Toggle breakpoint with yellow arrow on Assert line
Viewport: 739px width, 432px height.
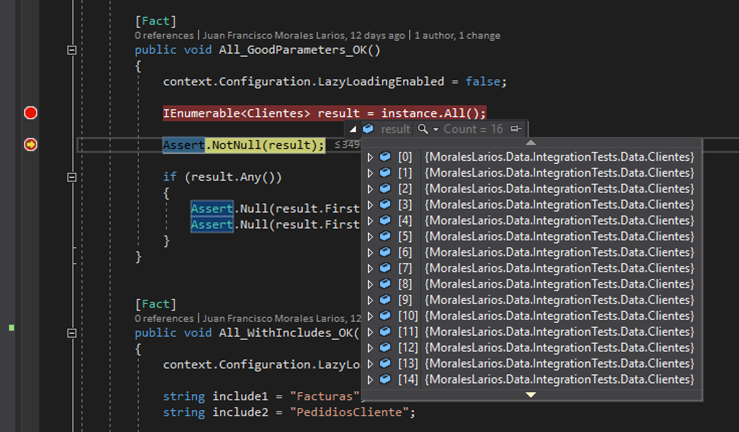tap(31, 144)
